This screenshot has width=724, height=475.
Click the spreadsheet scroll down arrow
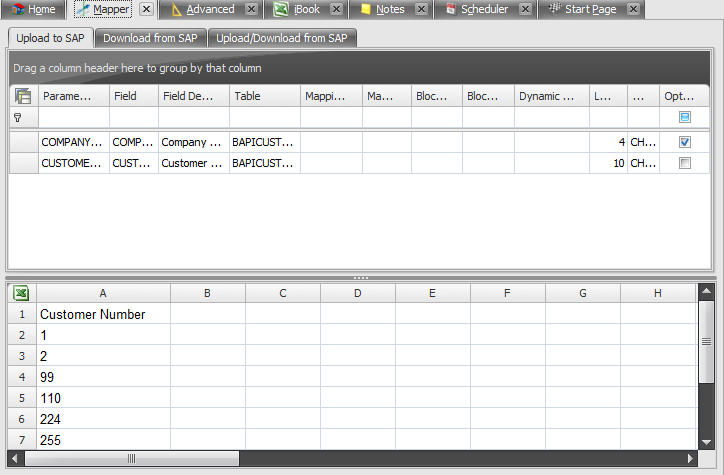[706, 443]
